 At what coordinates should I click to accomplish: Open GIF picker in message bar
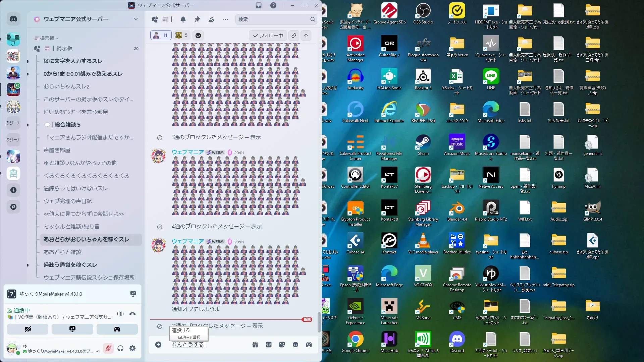(269, 345)
